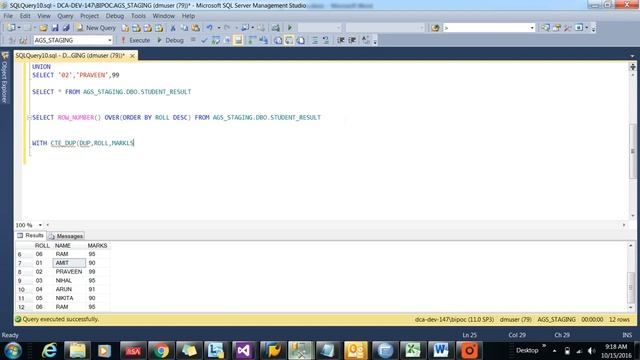The height and width of the screenshot is (360, 640).
Task: Switch to the Messages tab
Action: (66, 236)
